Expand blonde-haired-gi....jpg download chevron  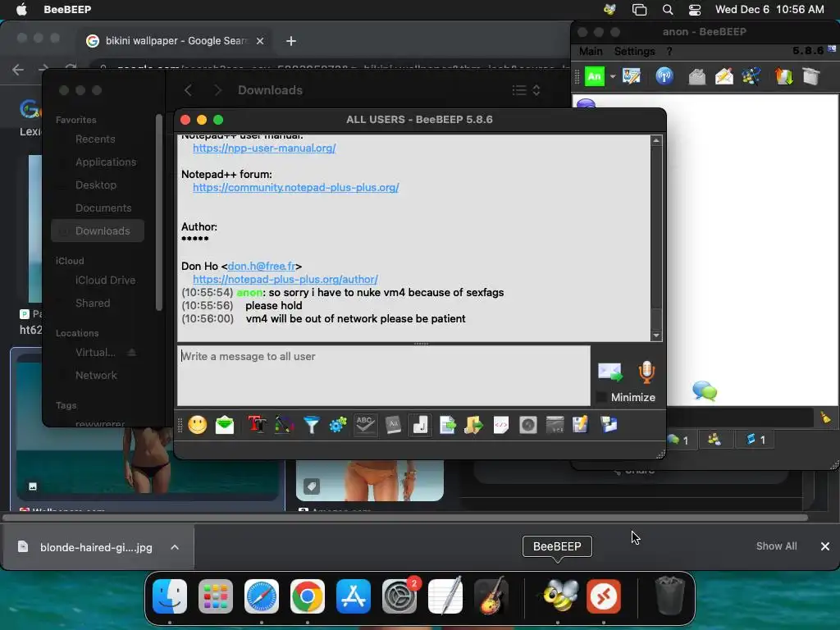[175, 547]
